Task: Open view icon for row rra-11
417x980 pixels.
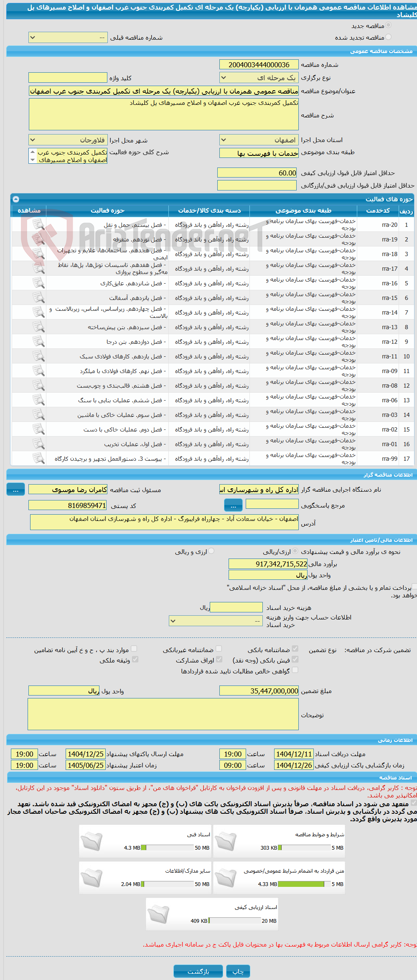Action: tap(38, 356)
